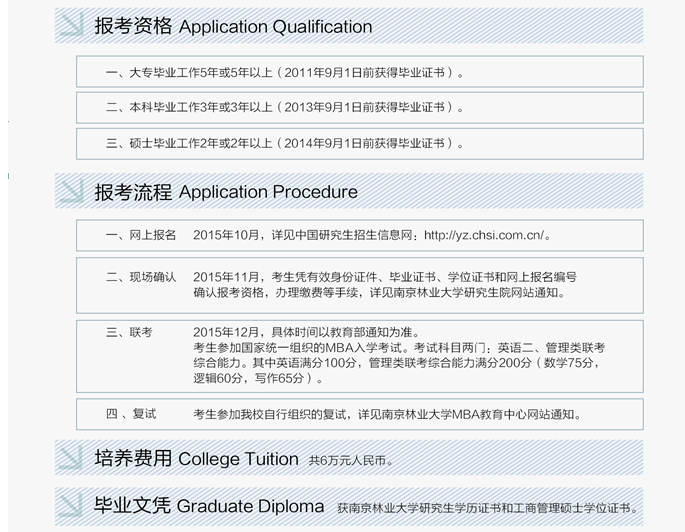
Task: Click the 二、现场确认 step label
Action: click(141, 277)
